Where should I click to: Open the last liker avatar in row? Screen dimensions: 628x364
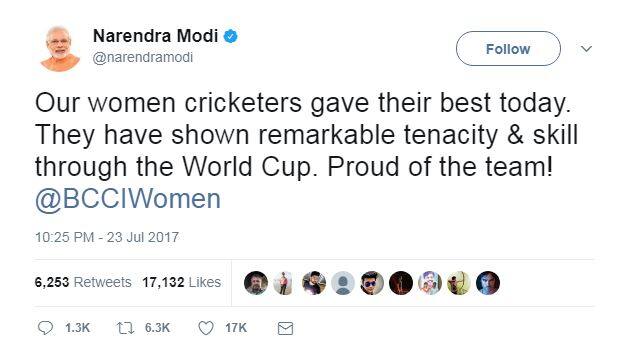point(488,283)
